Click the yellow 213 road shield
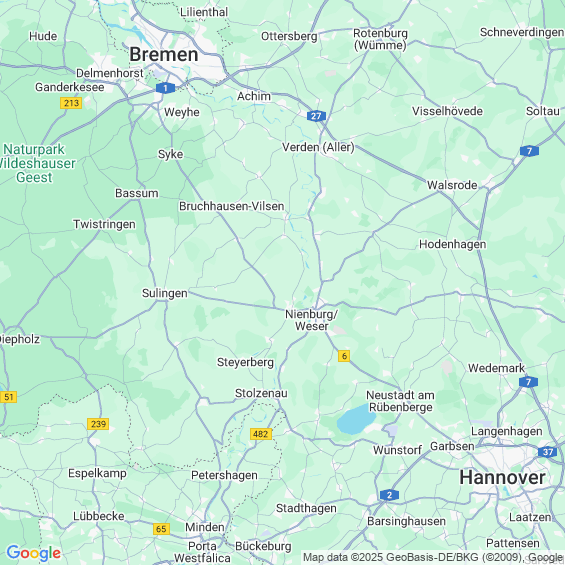The width and height of the screenshot is (565, 565). tap(71, 103)
